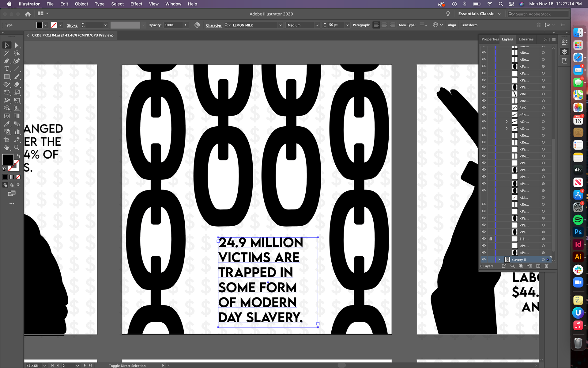
Task: Select the Artboard tool
Action: (x=7, y=140)
